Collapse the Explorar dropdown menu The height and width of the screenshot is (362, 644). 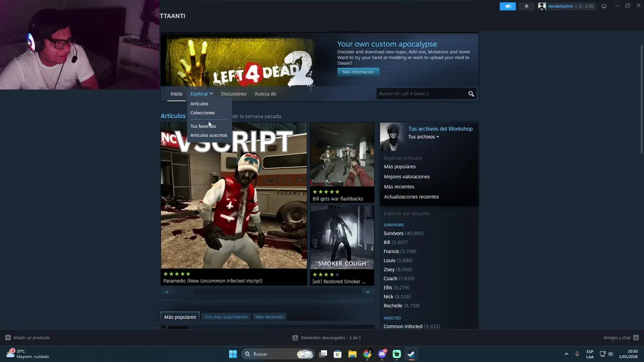point(201,94)
